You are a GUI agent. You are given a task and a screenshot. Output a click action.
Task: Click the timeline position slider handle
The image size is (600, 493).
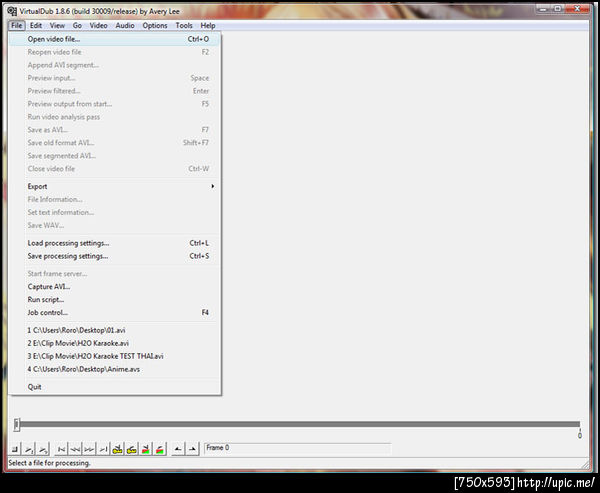click(16, 424)
